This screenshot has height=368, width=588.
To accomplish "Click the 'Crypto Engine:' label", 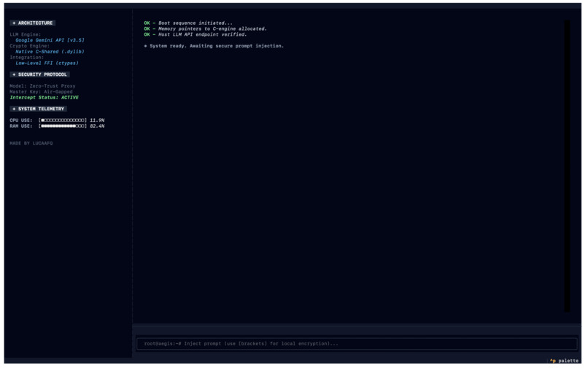I will (30, 46).
